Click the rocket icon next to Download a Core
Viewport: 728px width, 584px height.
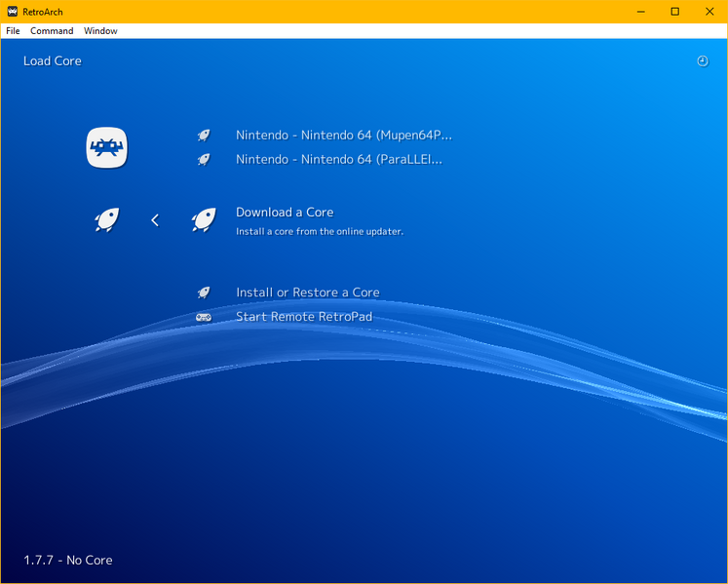point(204,220)
